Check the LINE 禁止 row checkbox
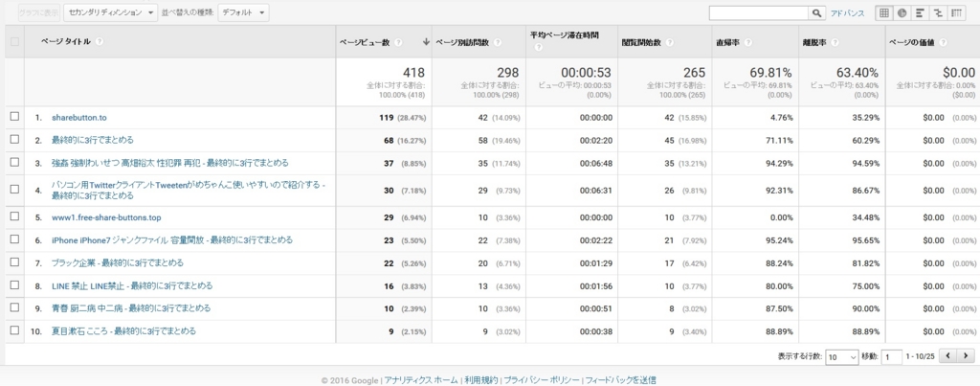 (x=14, y=285)
